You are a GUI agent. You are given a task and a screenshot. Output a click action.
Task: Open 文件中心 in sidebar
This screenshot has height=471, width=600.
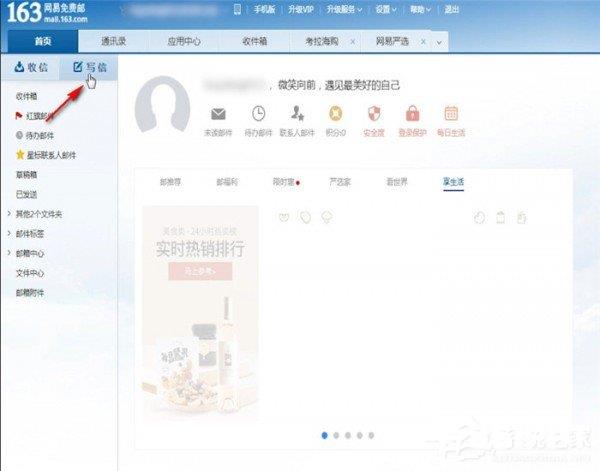[x=30, y=273]
